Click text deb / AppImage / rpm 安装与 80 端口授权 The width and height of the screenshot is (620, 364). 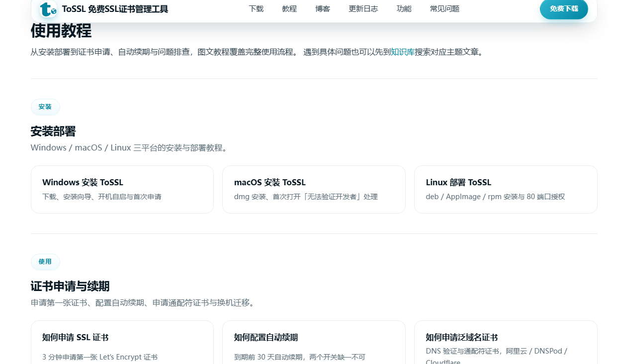tap(496, 197)
